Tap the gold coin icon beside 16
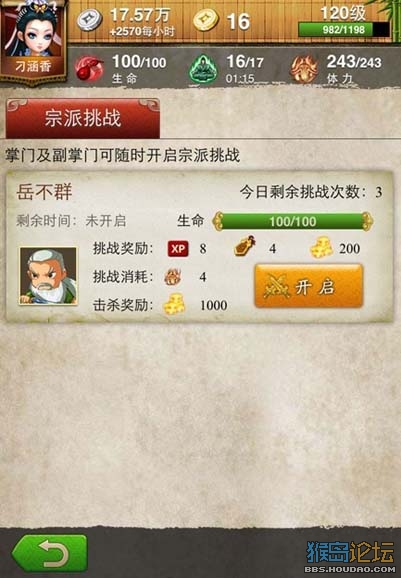Image resolution: width=401 pixels, height=578 pixels. pos(206,20)
